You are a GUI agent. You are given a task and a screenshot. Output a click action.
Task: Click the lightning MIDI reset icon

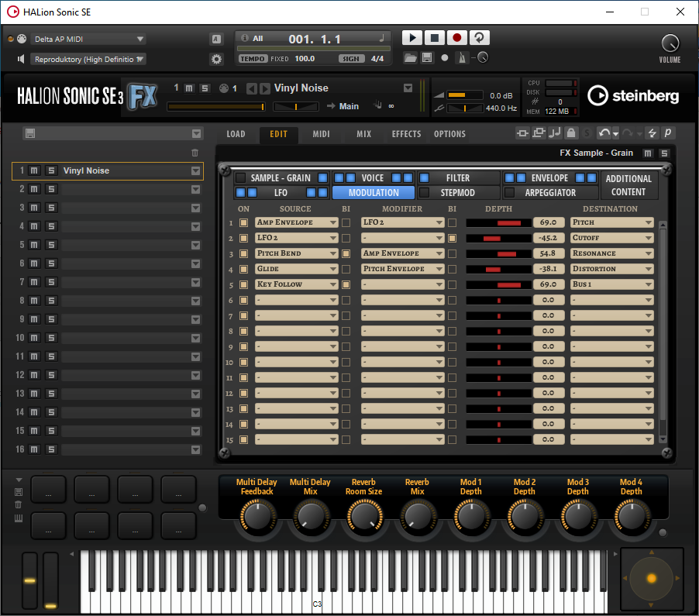[x=653, y=132]
